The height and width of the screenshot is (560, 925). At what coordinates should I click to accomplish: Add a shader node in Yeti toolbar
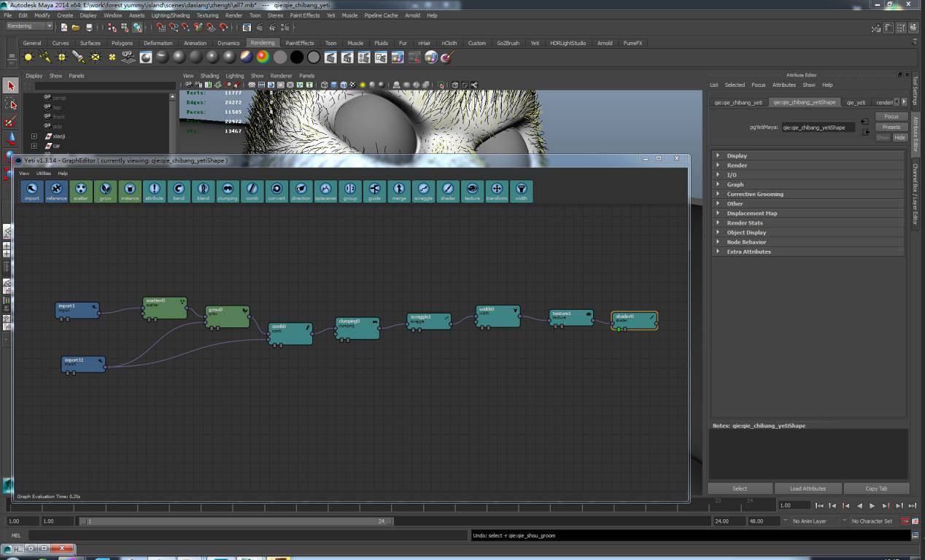pos(448,191)
